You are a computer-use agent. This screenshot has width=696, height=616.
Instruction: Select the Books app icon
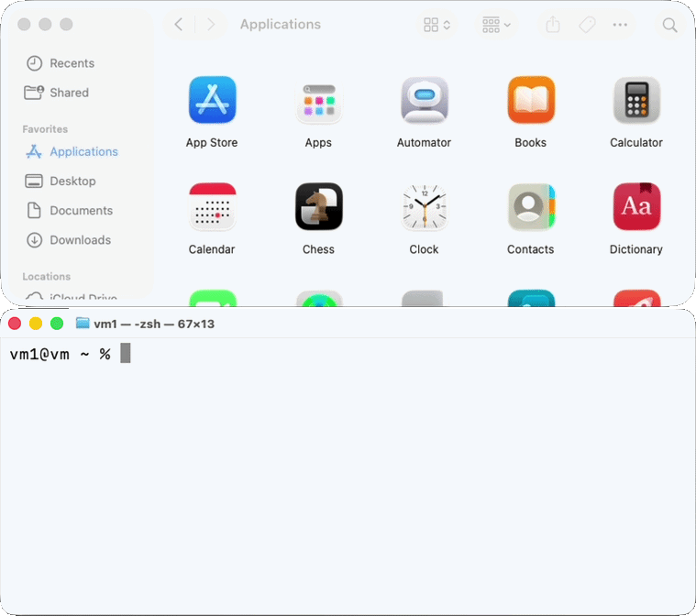(531, 100)
